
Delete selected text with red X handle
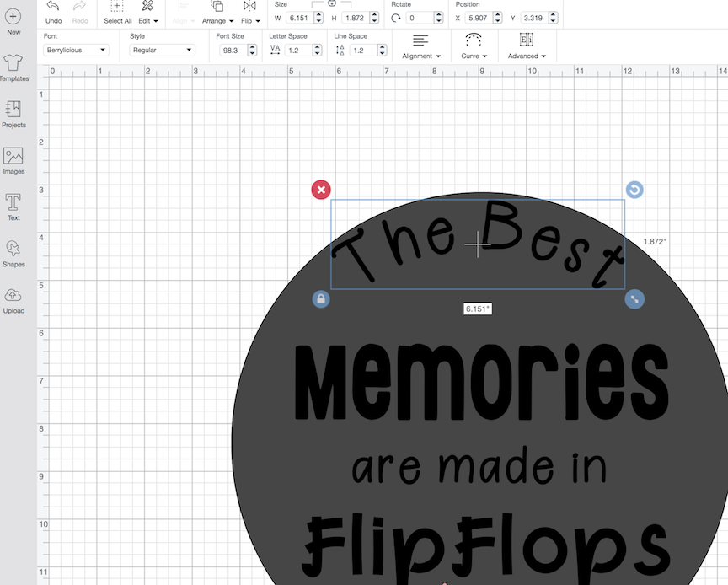pos(321,190)
